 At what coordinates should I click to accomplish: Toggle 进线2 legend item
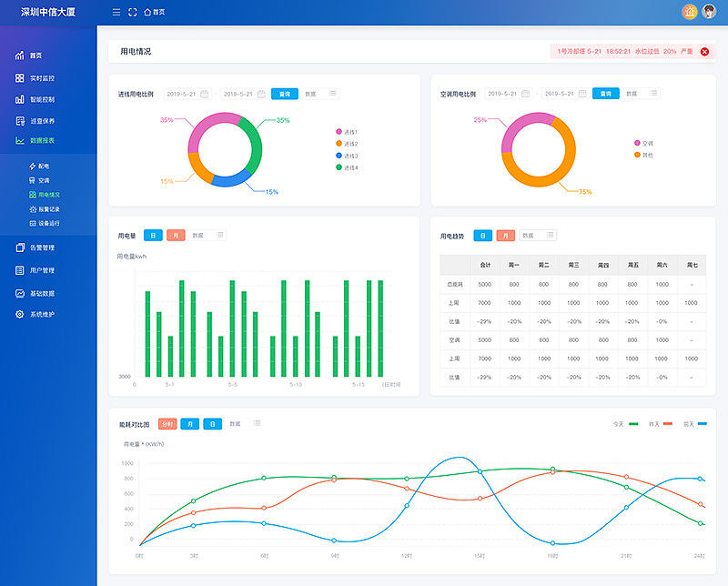[x=347, y=144]
